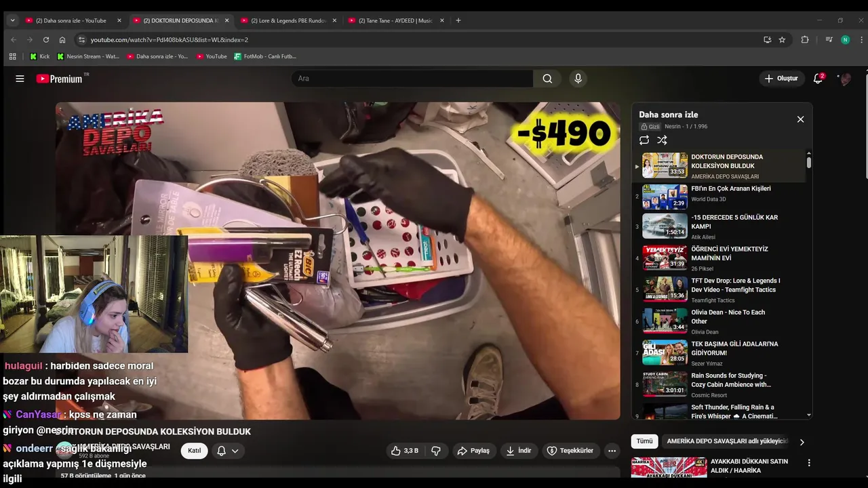
Task: Close the DOKTORUN DEPOSUNDA tab
Action: click(x=226, y=20)
